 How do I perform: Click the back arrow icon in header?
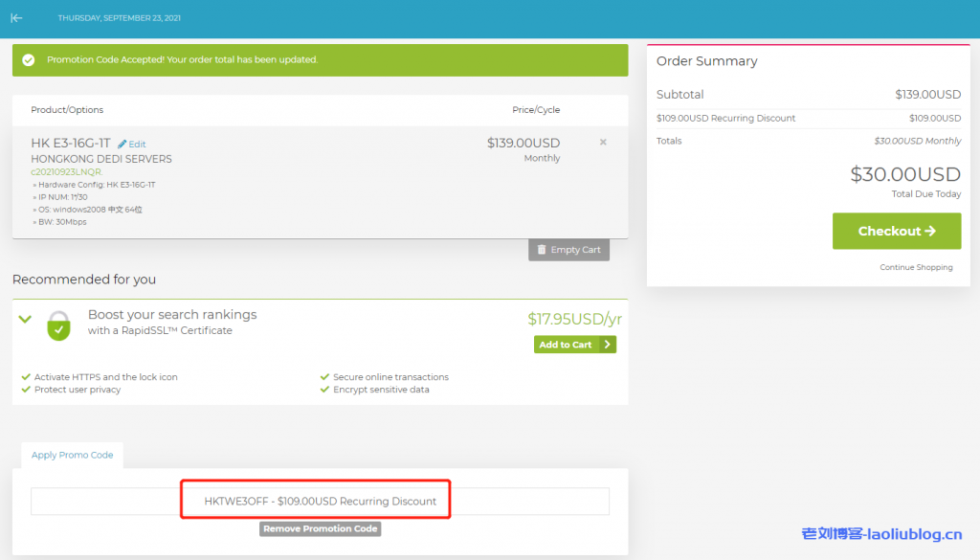16,18
